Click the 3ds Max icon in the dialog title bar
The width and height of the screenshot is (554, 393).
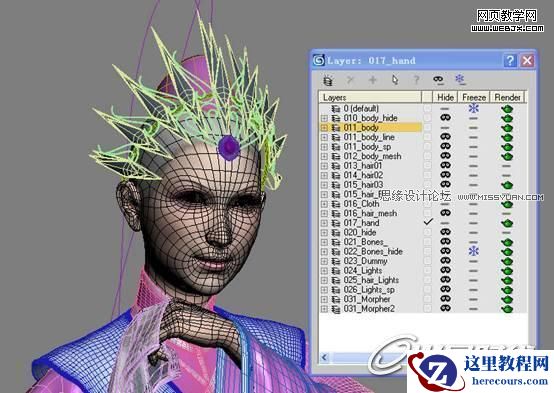pyautogui.click(x=319, y=60)
